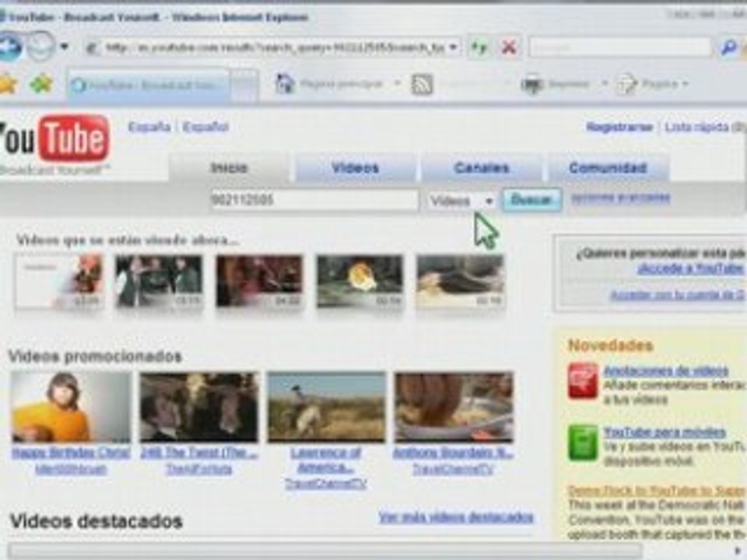This screenshot has width=747, height=560.
Task: Click the Home page icon
Action: click(x=285, y=84)
